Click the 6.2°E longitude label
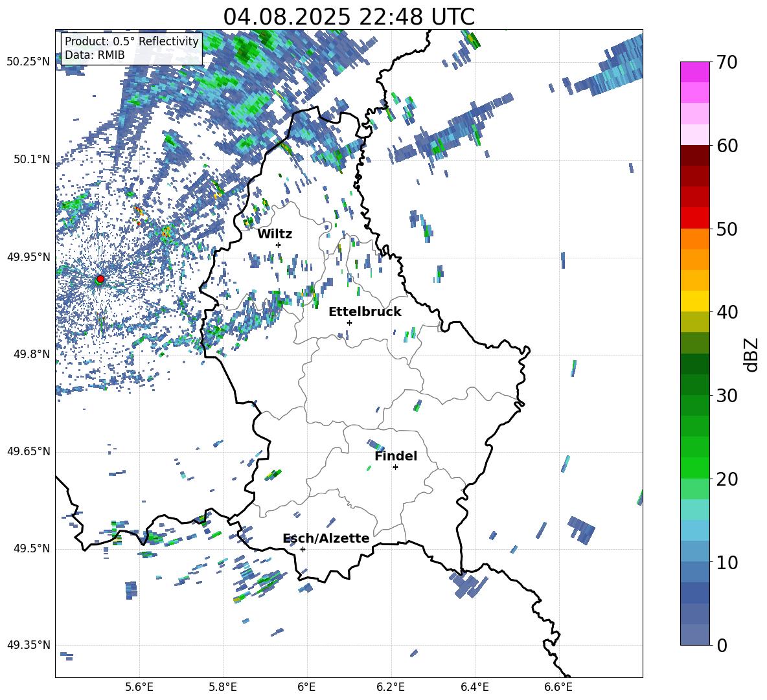The width and height of the screenshot is (767, 700). (391, 687)
